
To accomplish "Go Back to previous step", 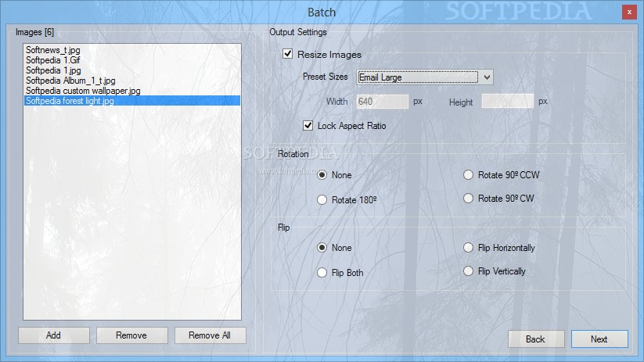I will (x=536, y=339).
